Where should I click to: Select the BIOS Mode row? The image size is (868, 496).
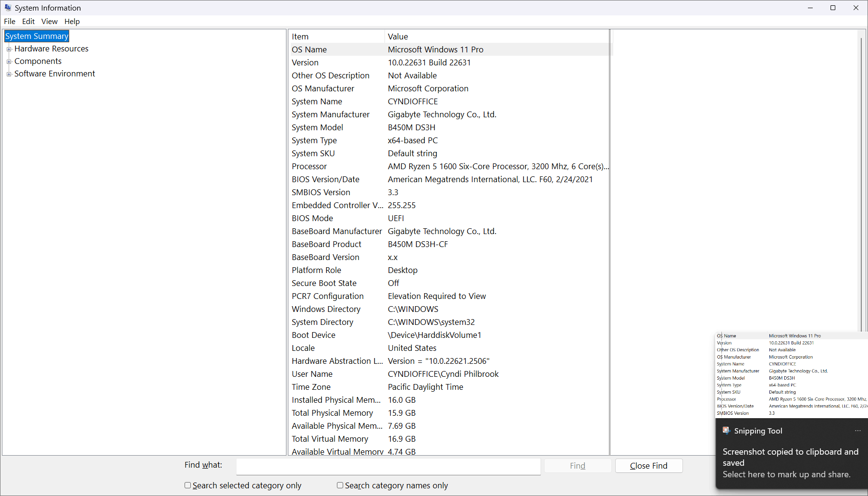[x=449, y=218]
